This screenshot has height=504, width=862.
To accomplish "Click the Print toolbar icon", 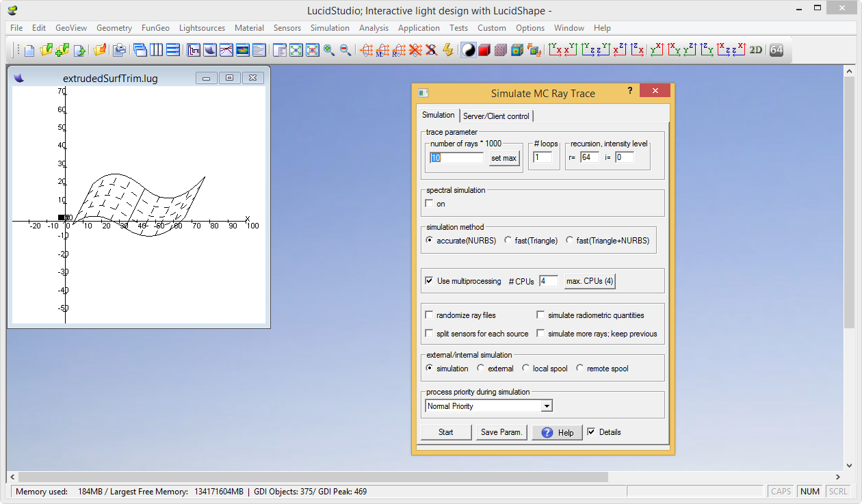I will (x=119, y=50).
